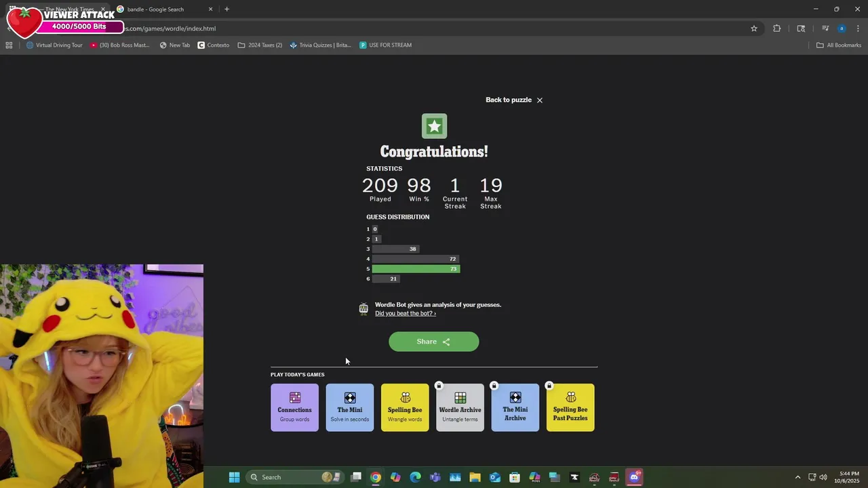
Task: Click the distribution bar showing 21
Action: tap(386, 279)
